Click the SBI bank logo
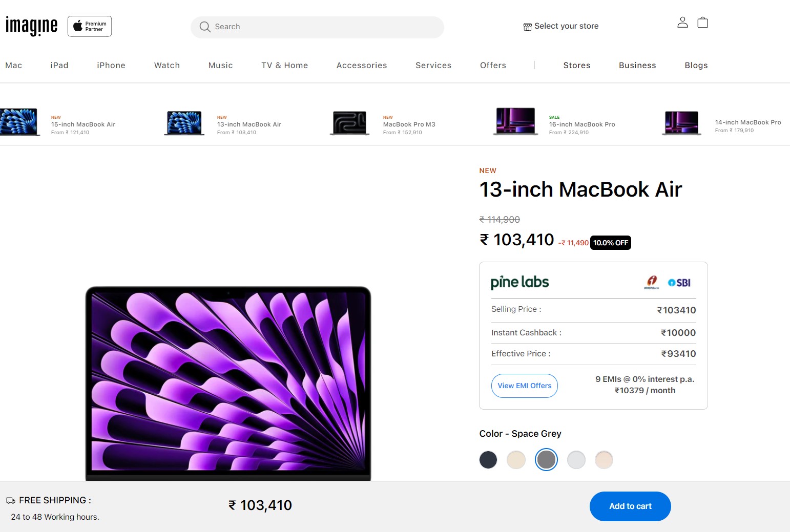790x532 pixels. click(679, 283)
